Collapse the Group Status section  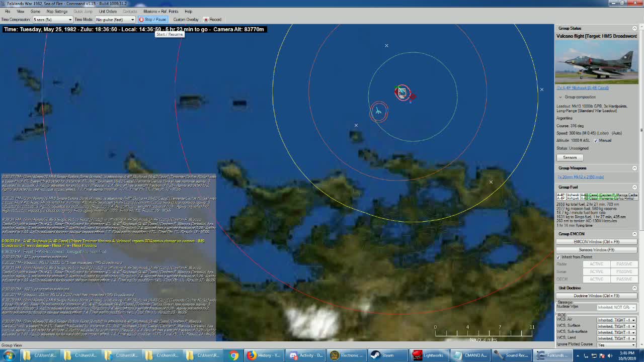pos(634,28)
